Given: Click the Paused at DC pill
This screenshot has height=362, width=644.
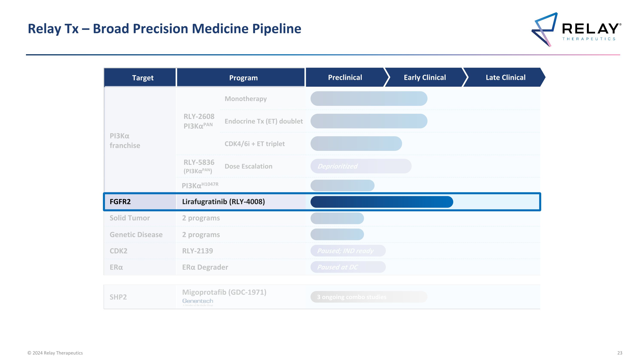Looking at the screenshot, I should [348, 267].
